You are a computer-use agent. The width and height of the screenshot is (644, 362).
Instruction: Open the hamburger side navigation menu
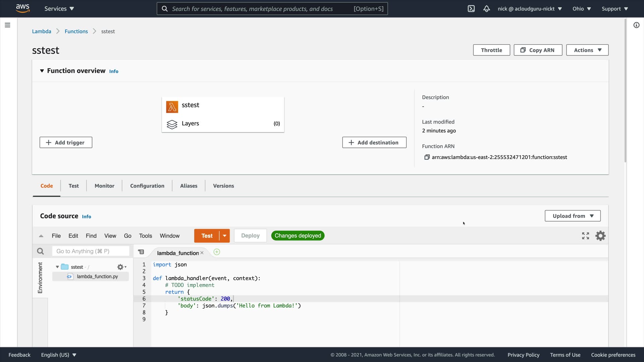click(x=7, y=25)
